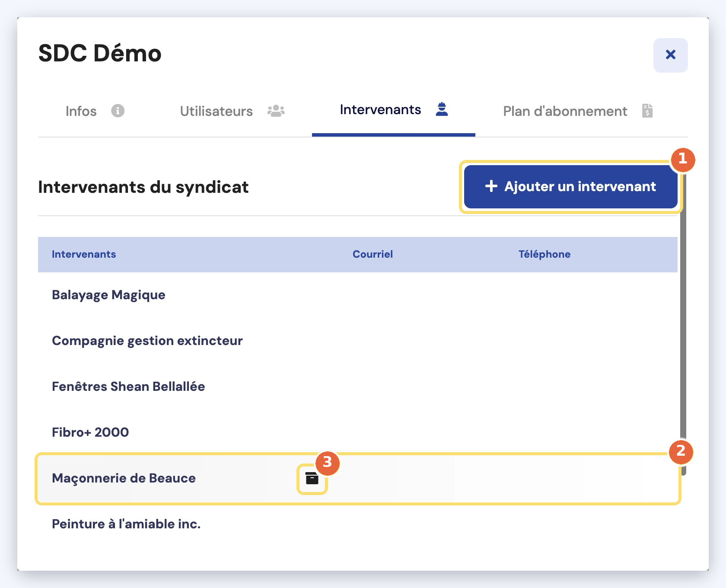Select the Balayage Magique row
This screenshot has height=588, width=726.
tap(358, 295)
